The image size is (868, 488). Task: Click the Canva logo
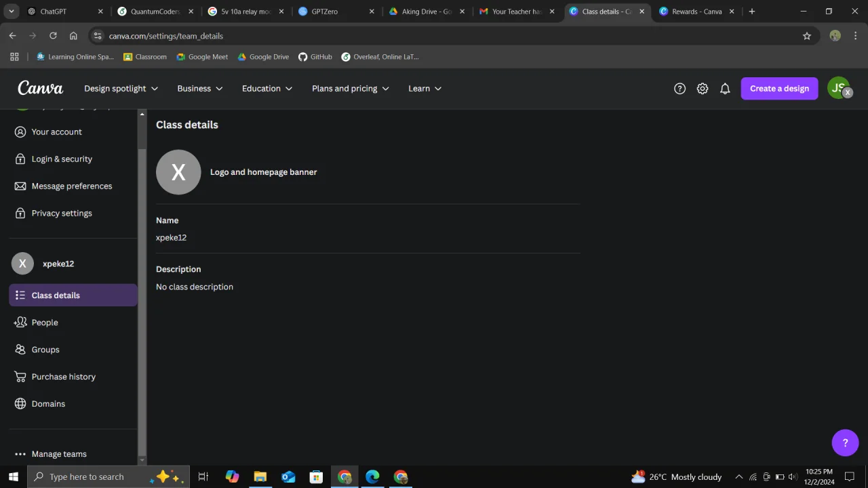coord(40,88)
